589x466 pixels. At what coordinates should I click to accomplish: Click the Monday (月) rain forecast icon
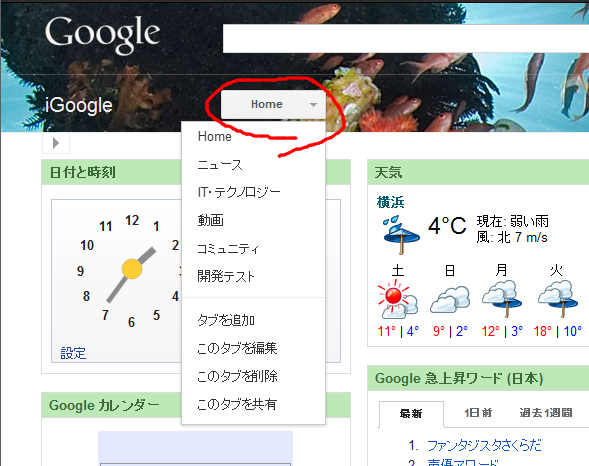tap(501, 299)
